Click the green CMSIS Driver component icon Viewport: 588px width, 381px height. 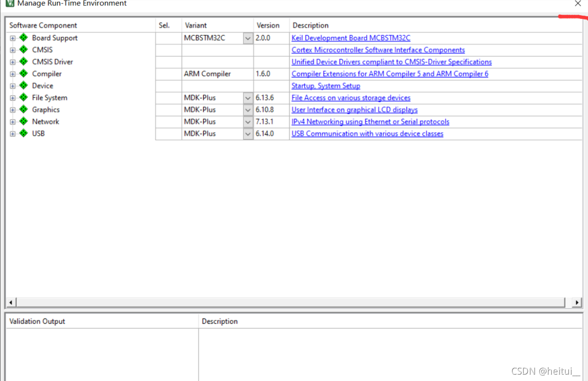click(24, 62)
